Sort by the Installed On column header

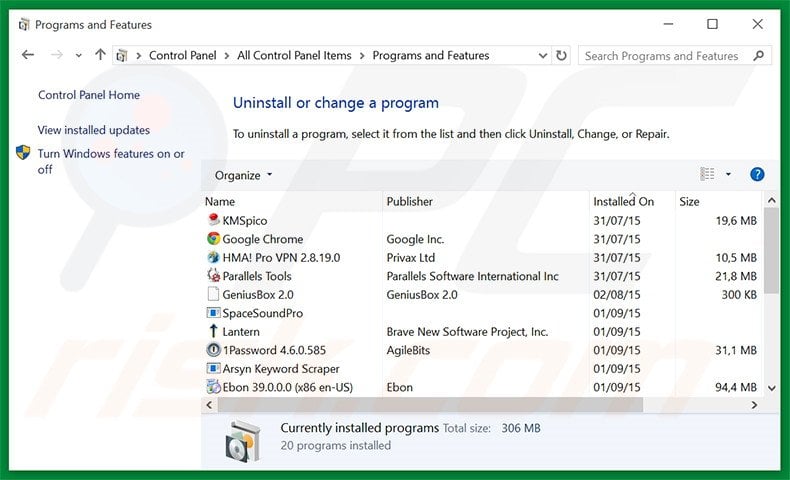coord(632,201)
